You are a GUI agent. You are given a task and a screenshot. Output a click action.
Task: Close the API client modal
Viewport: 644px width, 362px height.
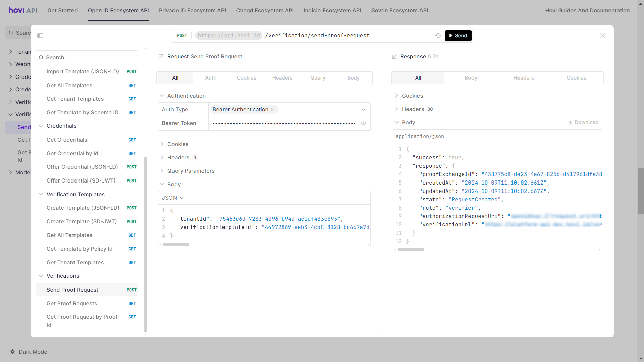click(603, 36)
